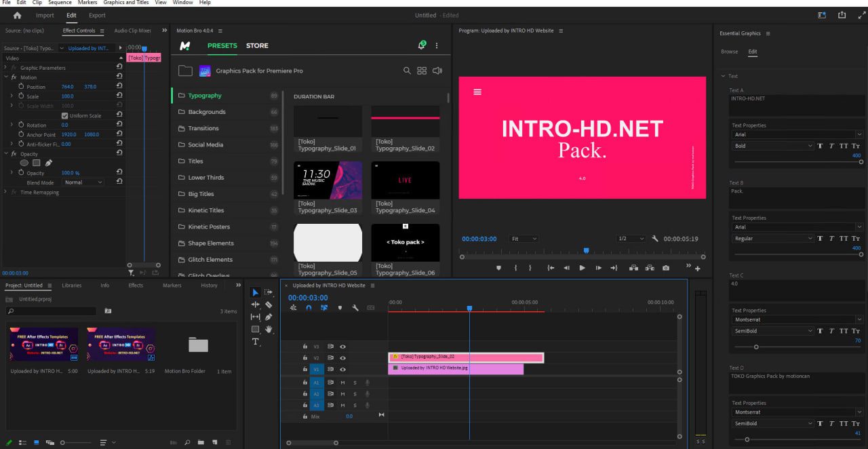Image resolution: width=868 pixels, height=449 pixels.
Task: Click Export Frame camera icon
Action: coord(666,268)
